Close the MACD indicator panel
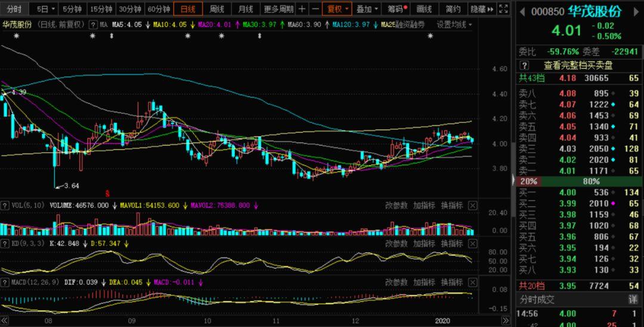This screenshot has width=644, height=327. (473, 282)
